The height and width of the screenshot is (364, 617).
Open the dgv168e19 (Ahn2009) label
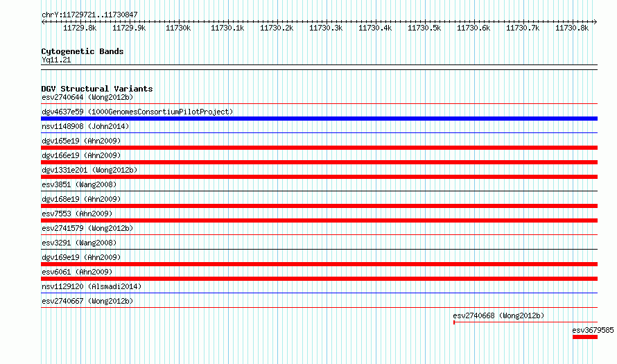point(81,199)
